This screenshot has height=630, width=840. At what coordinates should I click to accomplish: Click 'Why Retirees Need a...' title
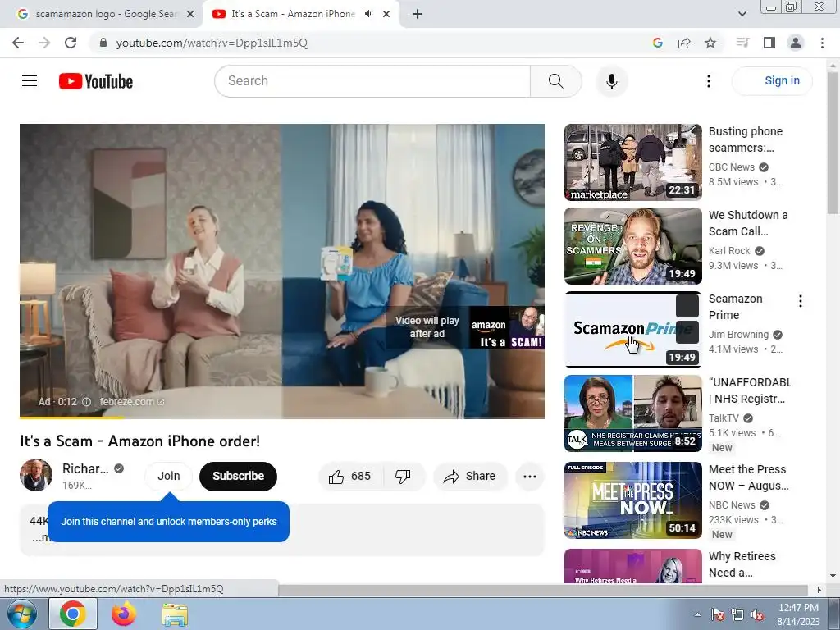click(x=742, y=564)
